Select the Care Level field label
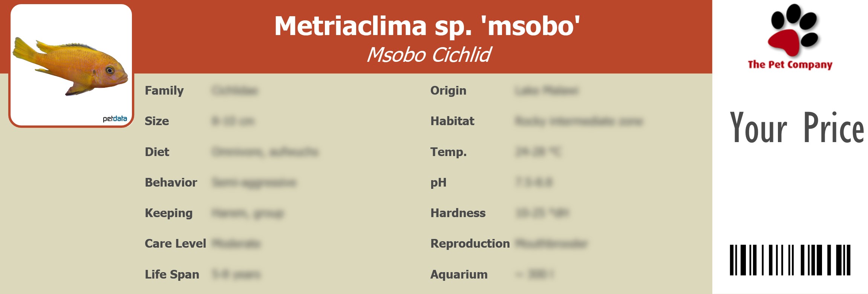Image resolution: width=868 pixels, height=294 pixels. (175, 243)
